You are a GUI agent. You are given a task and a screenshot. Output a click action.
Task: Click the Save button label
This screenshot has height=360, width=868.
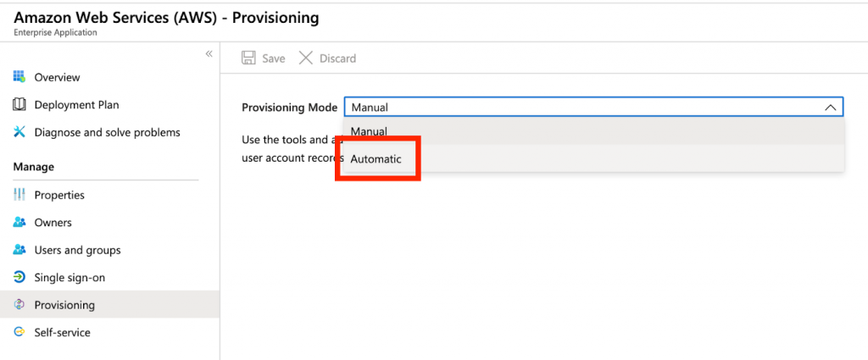coord(274,58)
